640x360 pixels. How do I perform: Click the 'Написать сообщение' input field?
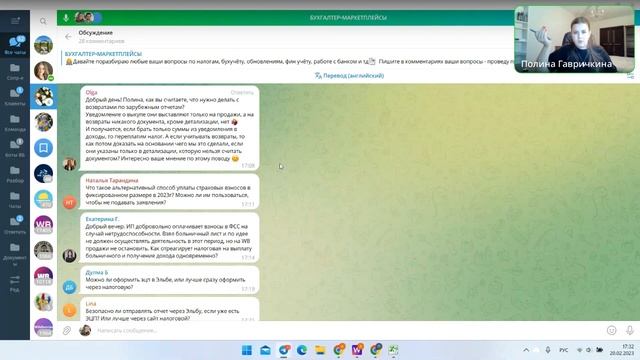click(347, 330)
